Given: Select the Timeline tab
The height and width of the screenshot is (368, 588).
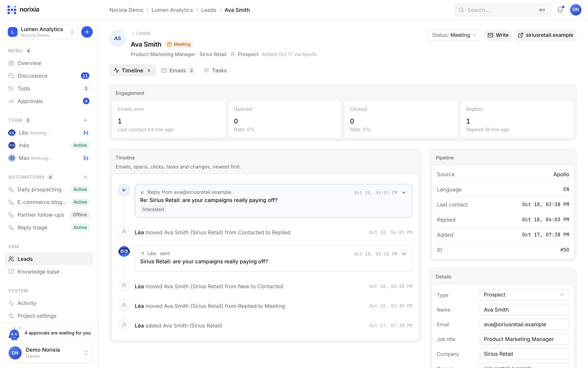Looking at the screenshot, I should pyautogui.click(x=133, y=70).
